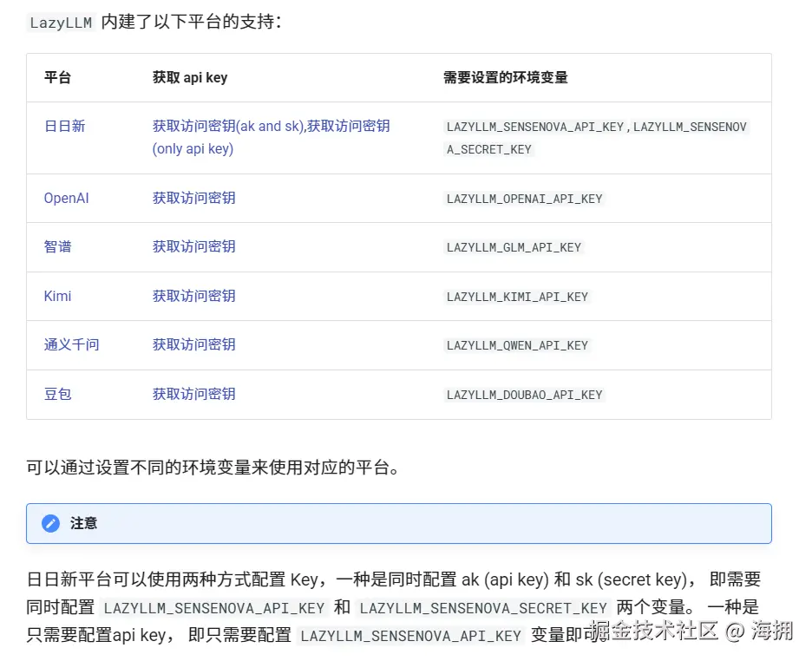This screenshot has height=661, width=812.
Task: Click 获取访问密钥 link in Kimi row
Action: click(194, 296)
